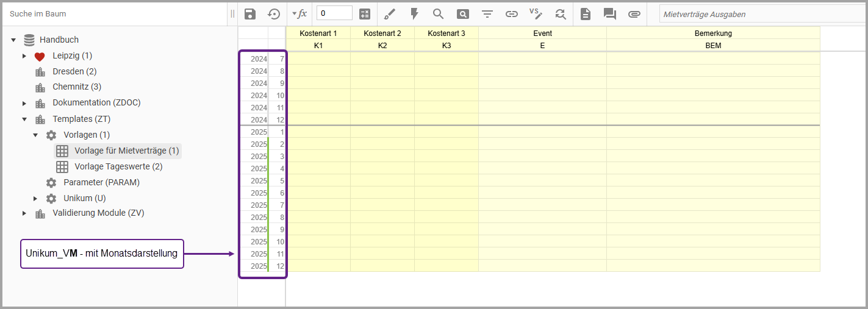Open the comments speech bubble icon
This screenshot has width=868, height=309.
609,14
